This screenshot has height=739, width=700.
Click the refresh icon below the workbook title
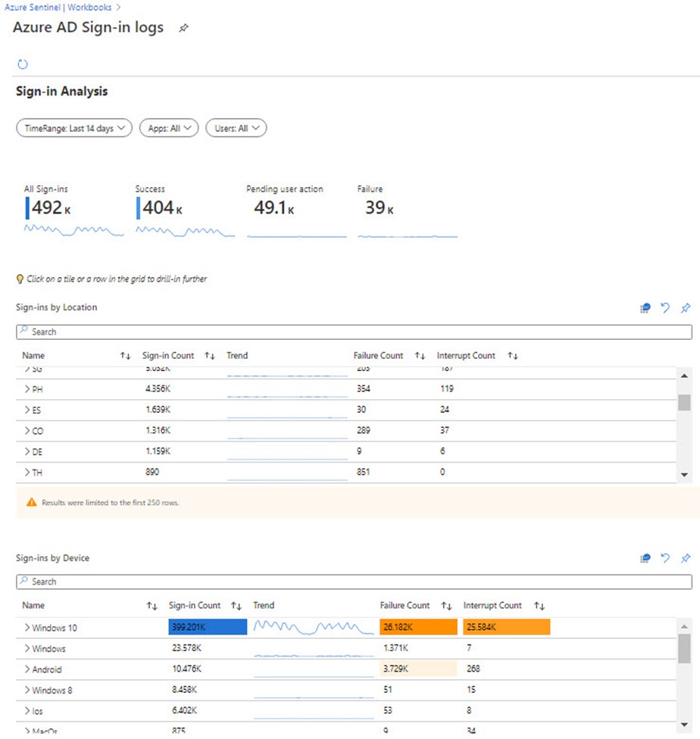pos(23,64)
